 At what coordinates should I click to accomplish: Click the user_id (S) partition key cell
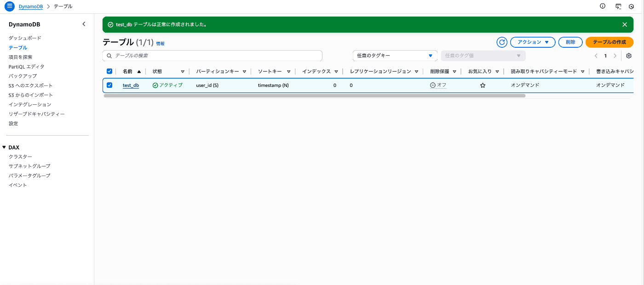[207, 85]
